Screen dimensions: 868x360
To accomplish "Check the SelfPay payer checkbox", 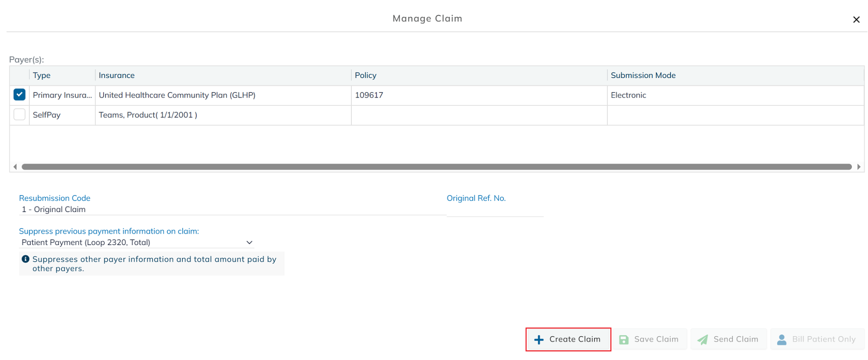I will tap(19, 114).
